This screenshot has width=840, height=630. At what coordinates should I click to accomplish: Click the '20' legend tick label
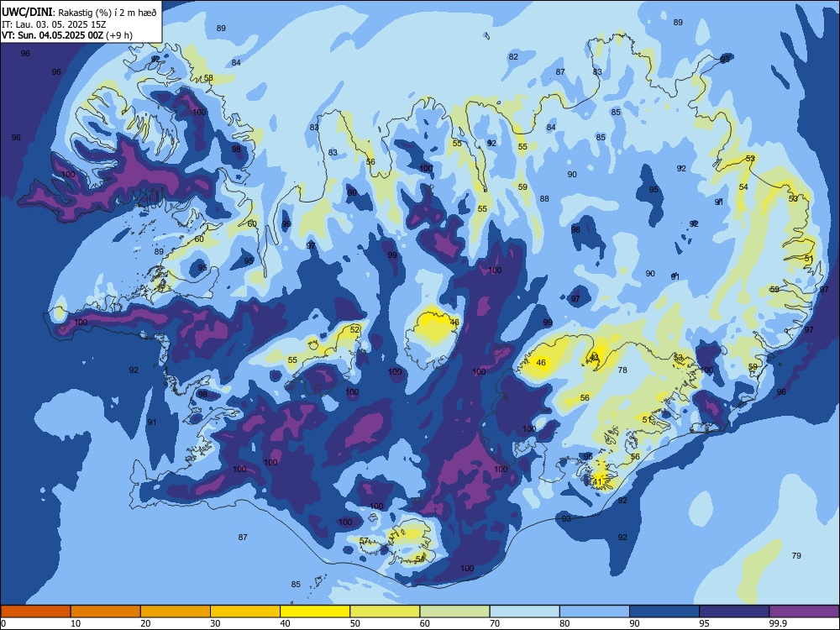click(x=145, y=623)
